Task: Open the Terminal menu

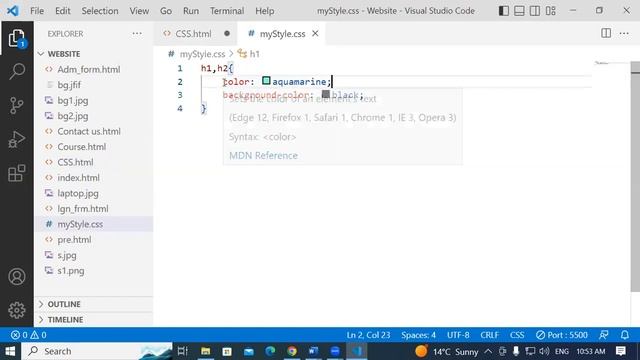Action: pyautogui.click(x=227, y=11)
